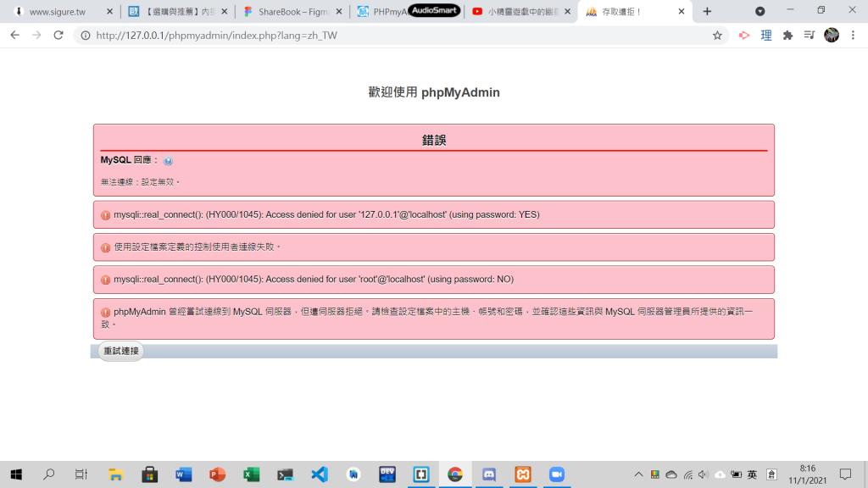The width and height of the screenshot is (868, 488).
Task: Open File Explorer from taskbar
Action: (x=115, y=474)
